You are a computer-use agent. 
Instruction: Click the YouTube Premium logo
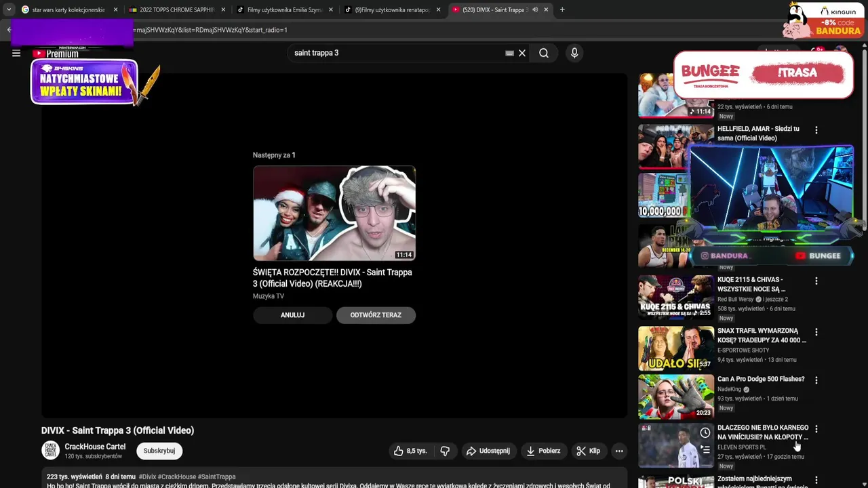click(56, 54)
